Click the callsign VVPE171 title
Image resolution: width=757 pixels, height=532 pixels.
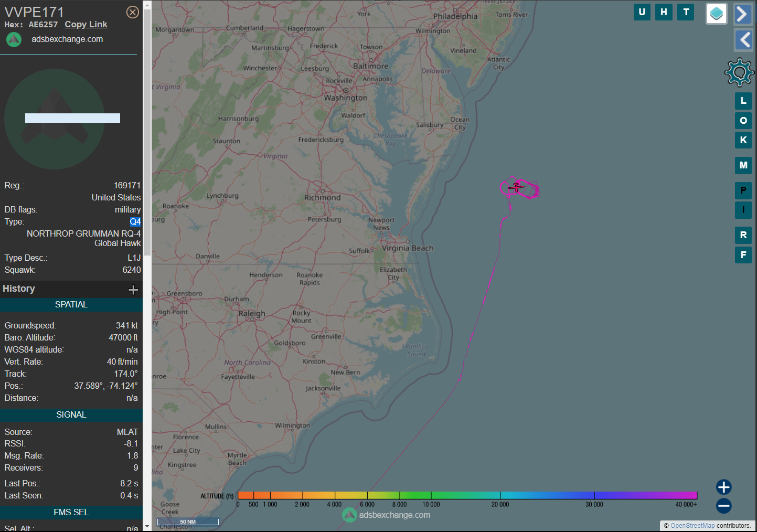(34, 12)
